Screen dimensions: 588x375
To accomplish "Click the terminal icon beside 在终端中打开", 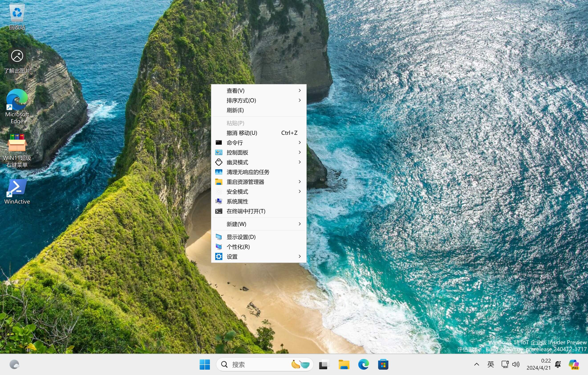I will [219, 211].
